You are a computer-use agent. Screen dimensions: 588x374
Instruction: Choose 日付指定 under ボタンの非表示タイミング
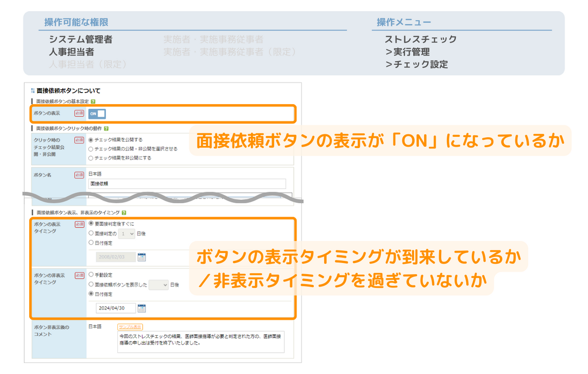(x=91, y=294)
